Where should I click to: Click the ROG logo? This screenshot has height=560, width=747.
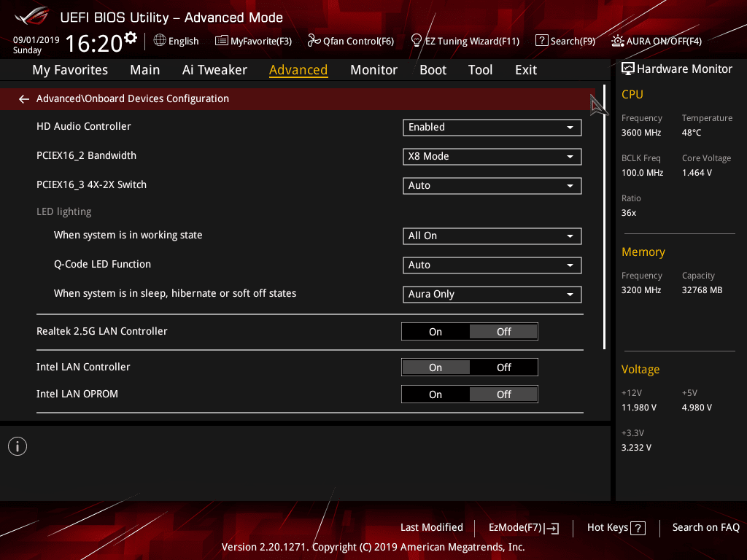click(32, 17)
